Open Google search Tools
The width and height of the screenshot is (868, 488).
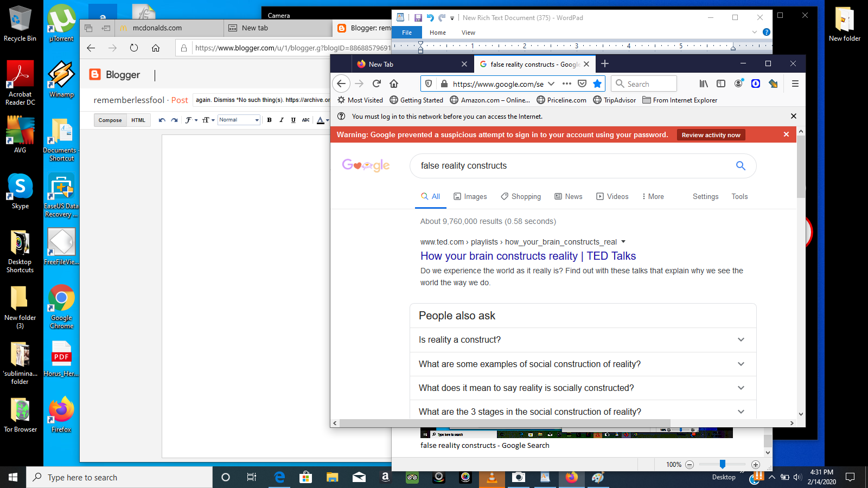pos(739,196)
